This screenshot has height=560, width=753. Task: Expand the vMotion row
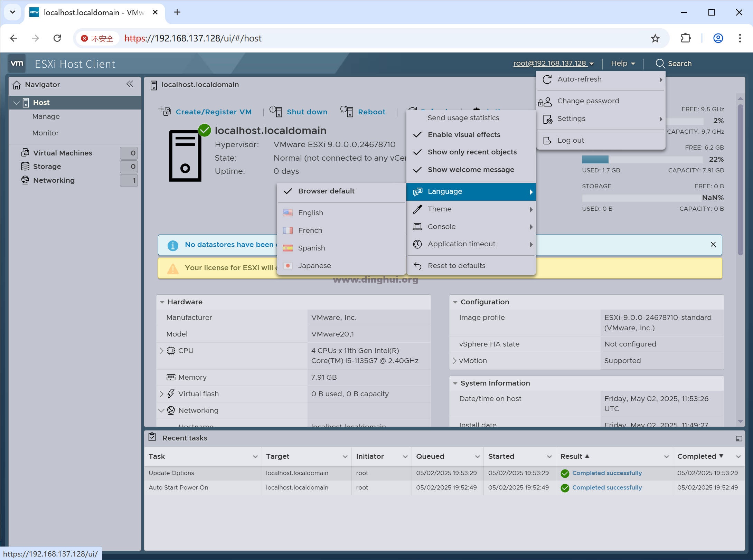click(454, 361)
